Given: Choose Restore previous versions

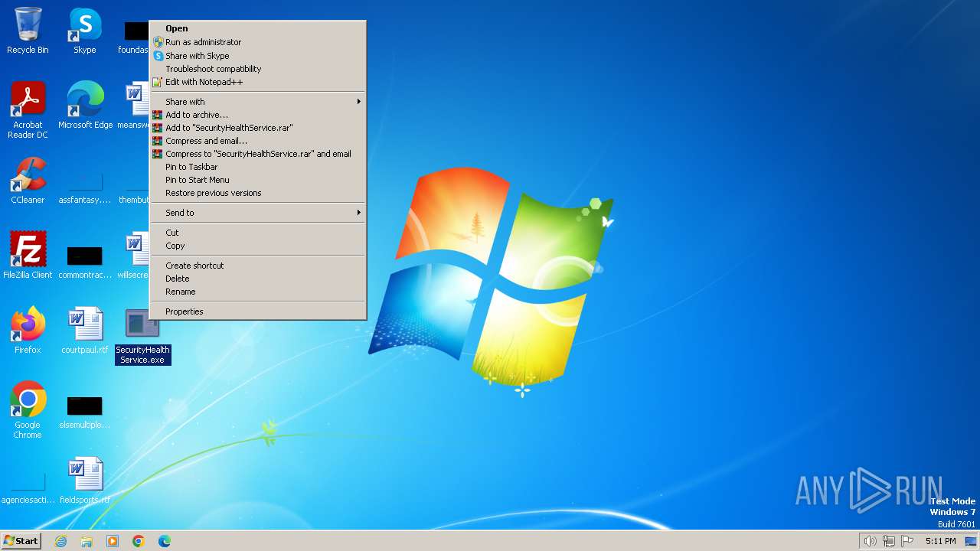Looking at the screenshot, I should [x=258, y=193].
